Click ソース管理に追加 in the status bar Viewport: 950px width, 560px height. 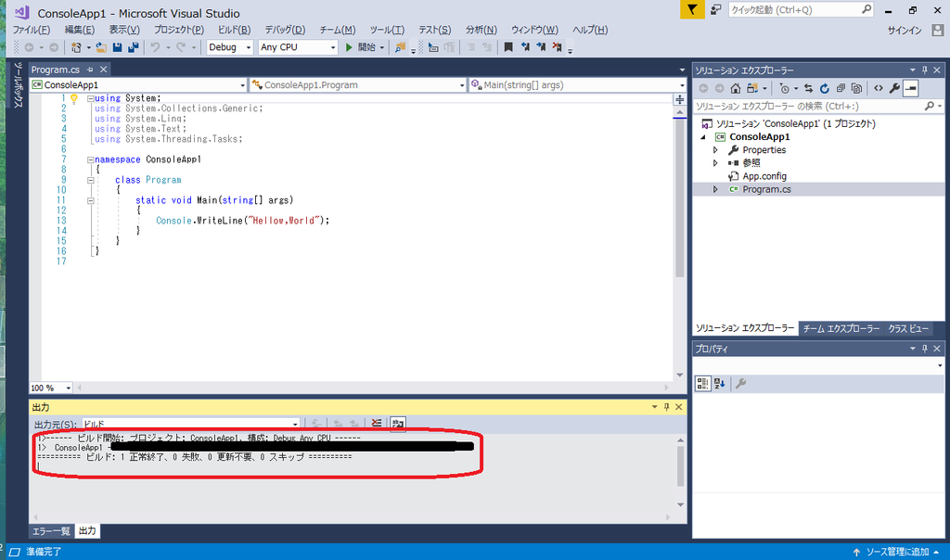[897, 552]
